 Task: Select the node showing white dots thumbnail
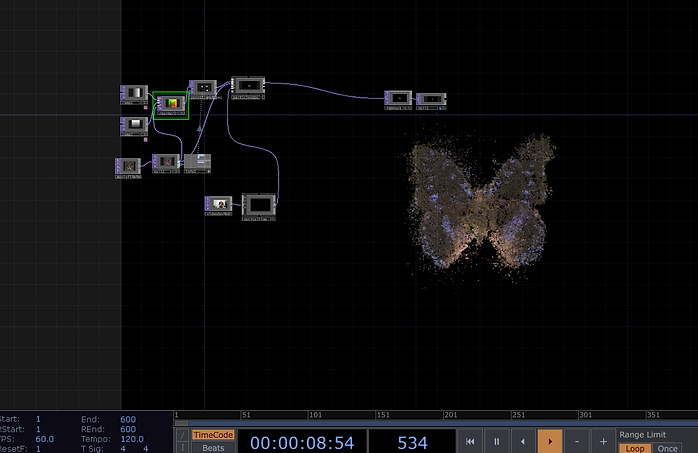[x=203, y=89]
